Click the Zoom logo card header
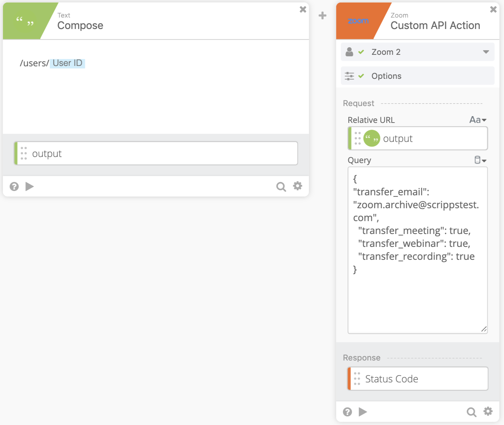 [x=358, y=21]
